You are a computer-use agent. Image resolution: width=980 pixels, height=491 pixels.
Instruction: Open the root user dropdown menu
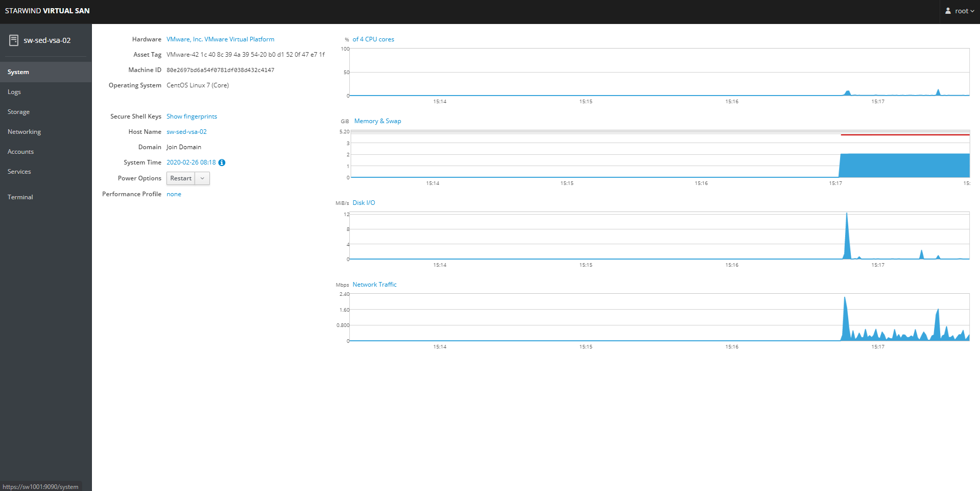click(x=961, y=11)
